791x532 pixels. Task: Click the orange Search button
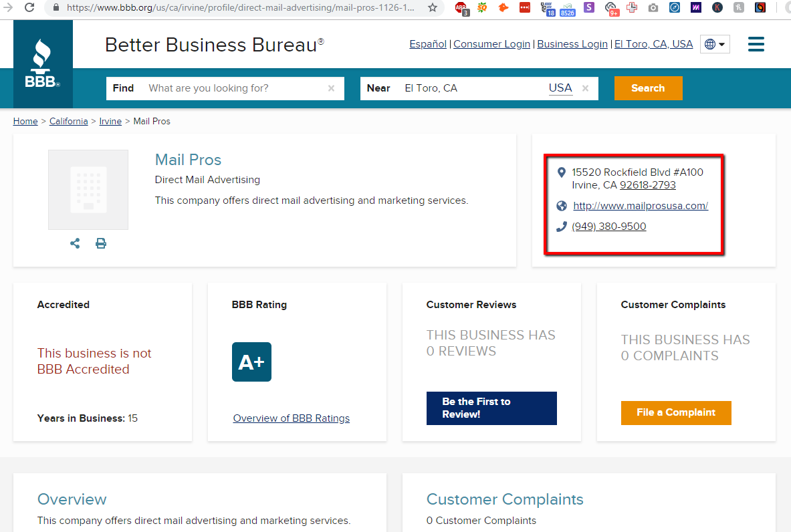(648, 88)
